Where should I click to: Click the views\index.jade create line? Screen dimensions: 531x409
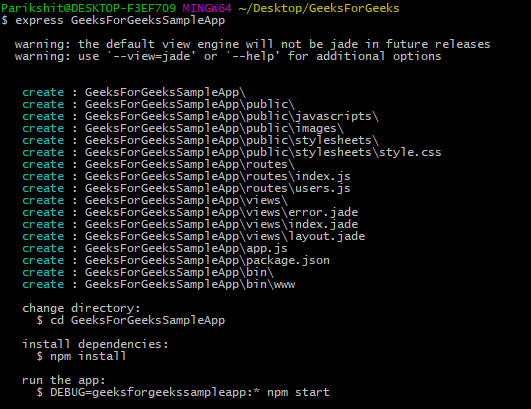coord(190,224)
